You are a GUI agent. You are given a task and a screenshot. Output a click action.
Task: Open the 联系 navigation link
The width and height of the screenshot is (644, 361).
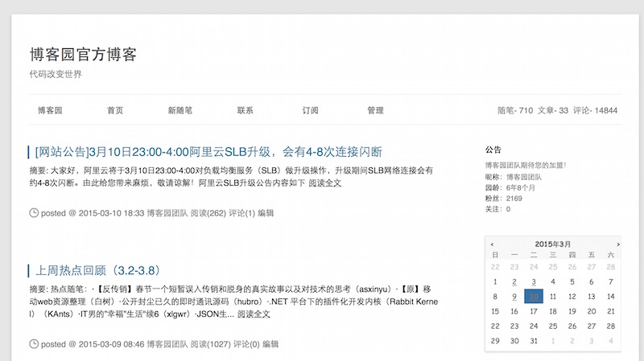click(246, 110)
